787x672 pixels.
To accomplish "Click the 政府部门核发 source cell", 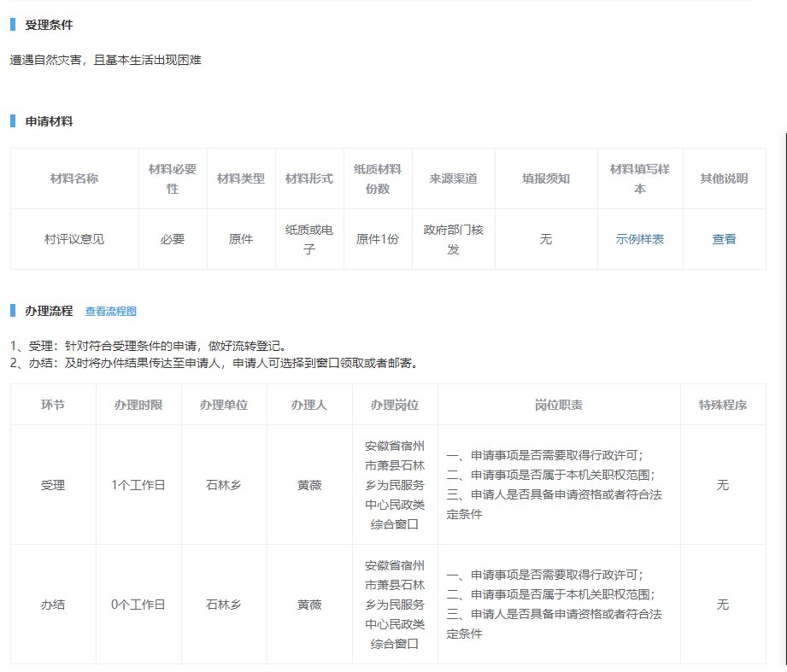I will pyautogui.click(x=453, y=239).
